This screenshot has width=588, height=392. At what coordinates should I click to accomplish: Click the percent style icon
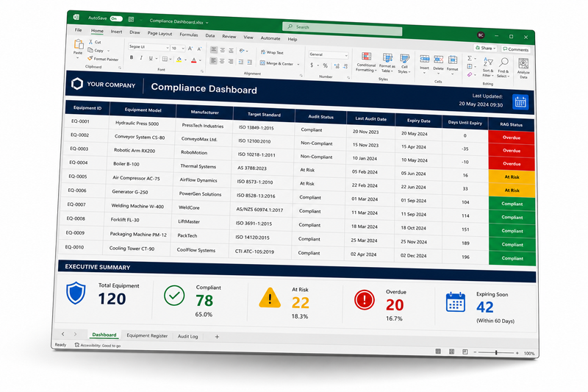[x=325, y=65]
